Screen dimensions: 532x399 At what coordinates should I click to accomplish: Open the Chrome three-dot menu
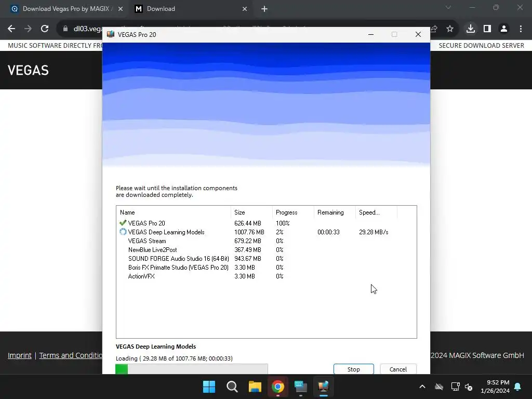click(x=521, y=29)
